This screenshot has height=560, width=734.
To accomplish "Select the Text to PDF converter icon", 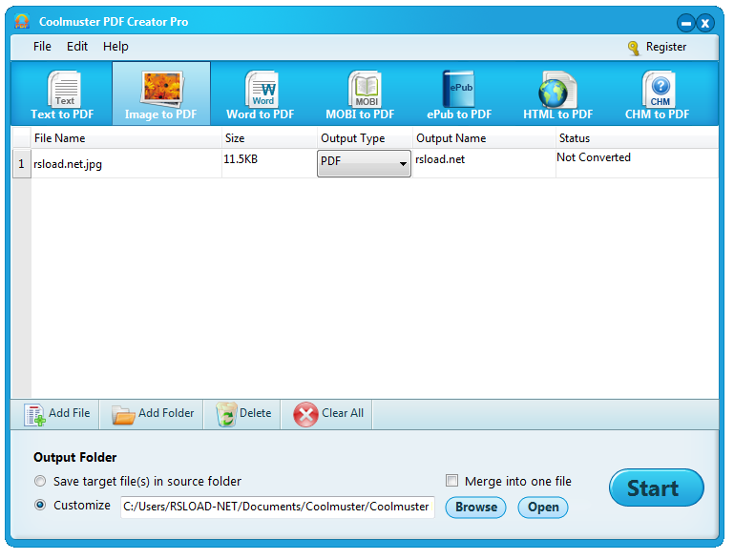I will click(64, 90).
